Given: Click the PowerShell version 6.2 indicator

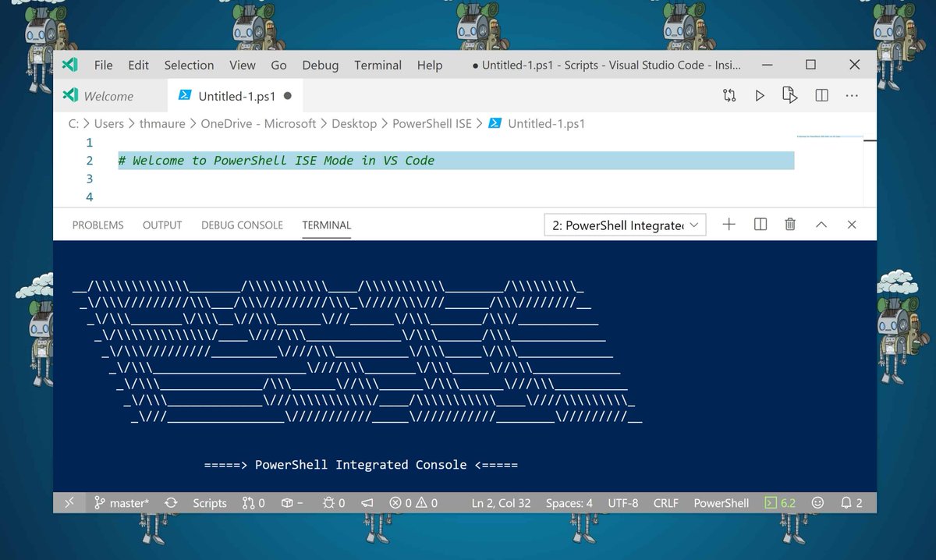Looking at the screenshot, I should click(780, 503).
